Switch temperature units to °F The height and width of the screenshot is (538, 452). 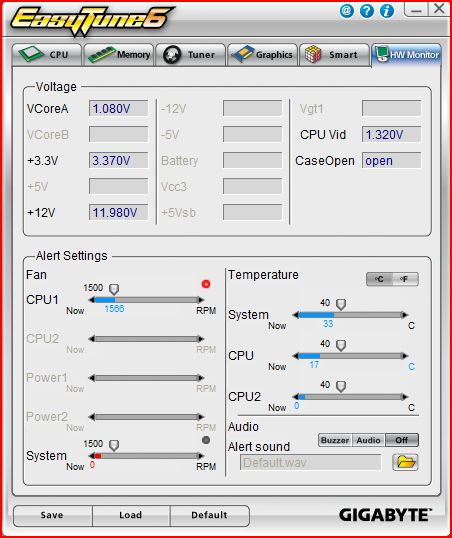[405, 279]
